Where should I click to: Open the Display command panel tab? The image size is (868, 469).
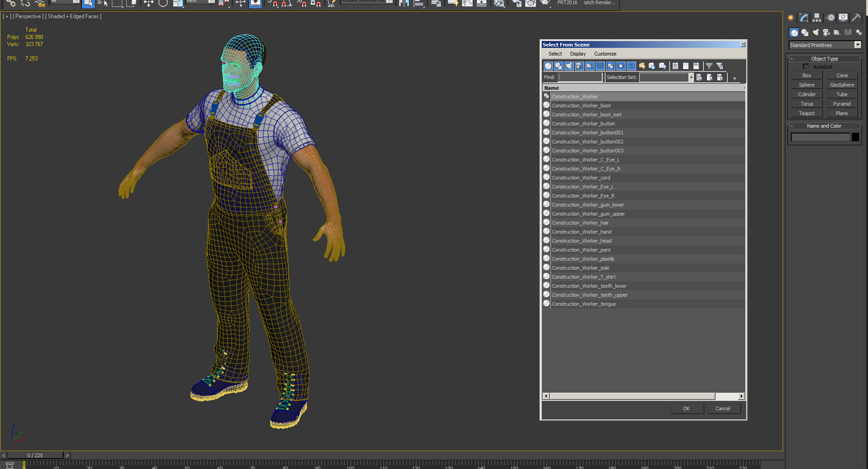843,18
